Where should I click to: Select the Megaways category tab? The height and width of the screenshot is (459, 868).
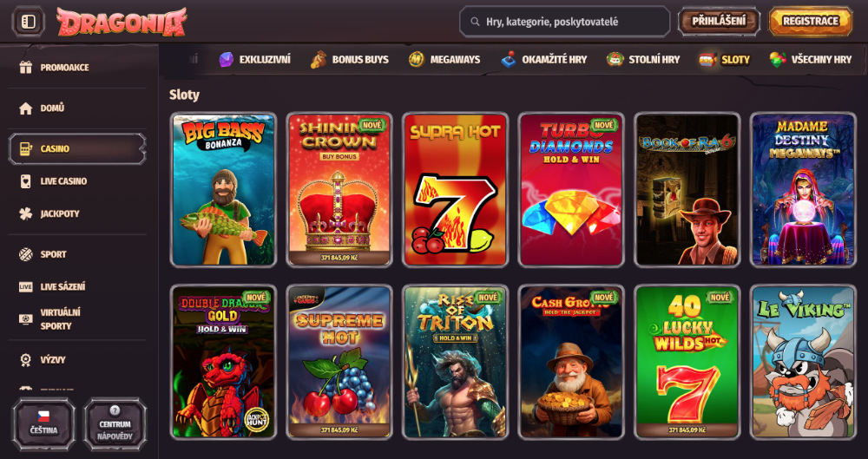444,59
